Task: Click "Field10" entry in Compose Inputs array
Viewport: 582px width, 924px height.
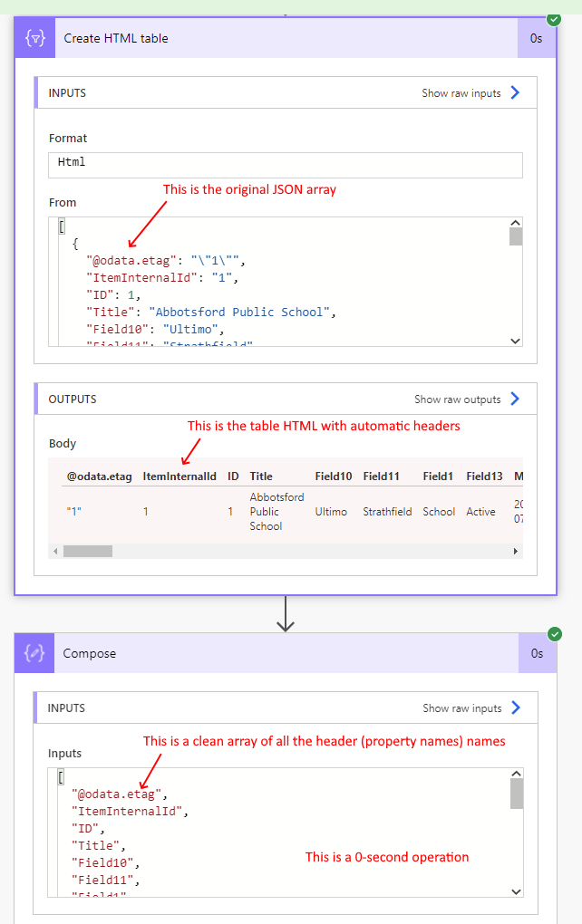Action: point(105,862)
